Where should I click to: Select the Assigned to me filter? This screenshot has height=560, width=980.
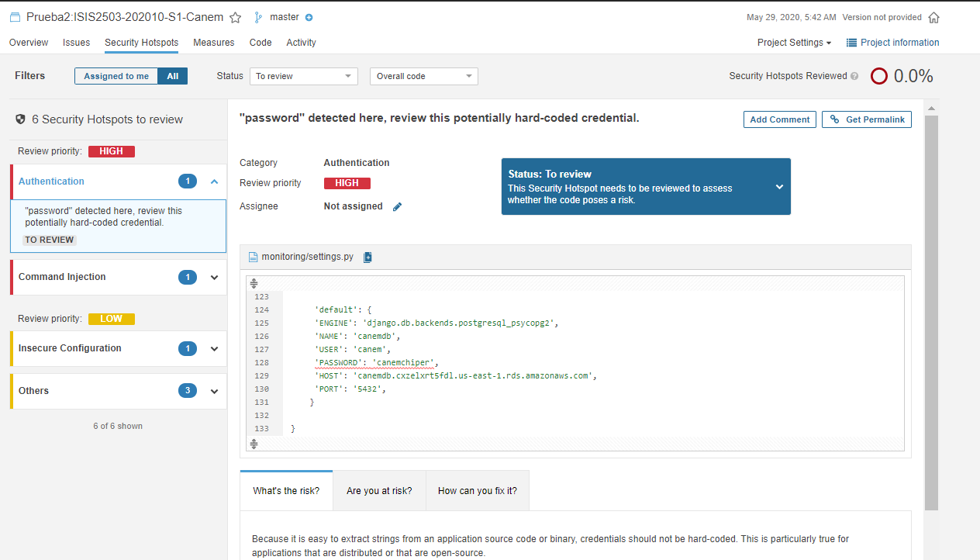[116, 76]
